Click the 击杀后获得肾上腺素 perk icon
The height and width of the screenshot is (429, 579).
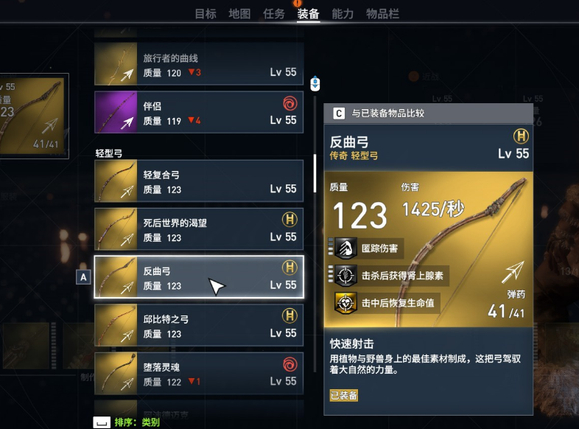(x=346, y=275)
